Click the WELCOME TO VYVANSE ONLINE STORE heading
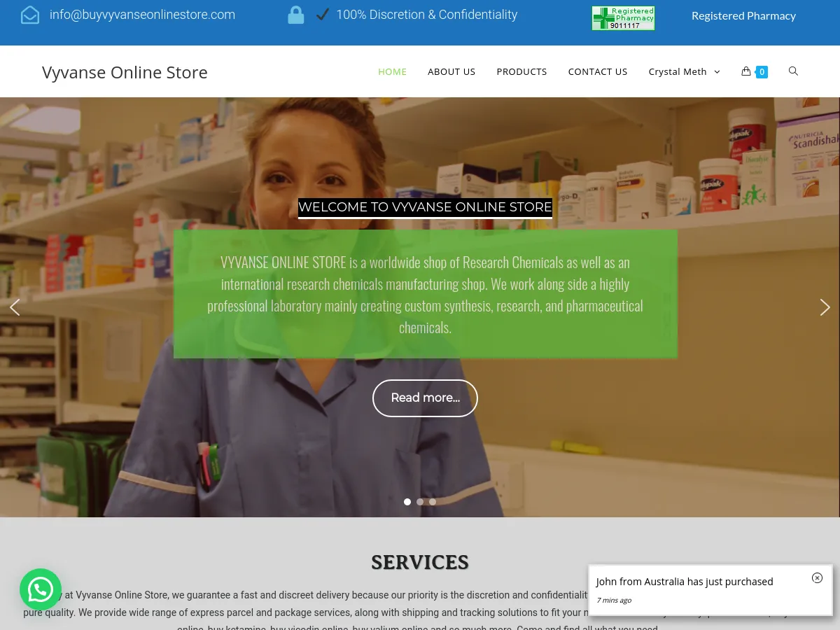The height and width of the screenshot is (630, 840). tap(425, 207)
